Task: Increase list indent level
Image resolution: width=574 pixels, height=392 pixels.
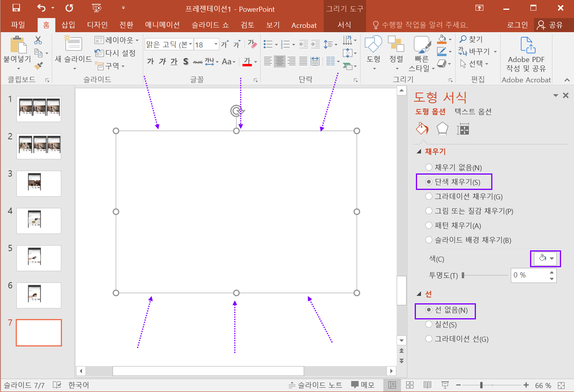Action: [x=315, y=44]
